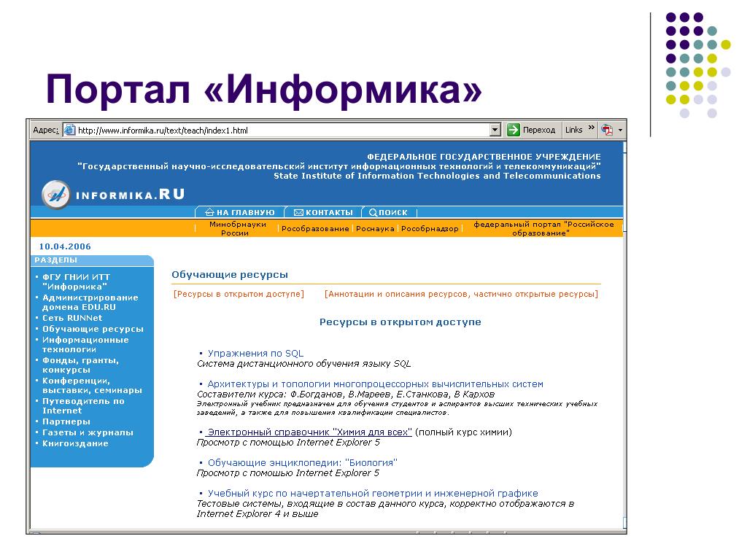Click the Informika round logo
Screen dimensions: 747x560
pyautogui.click(x=55, y=194)
